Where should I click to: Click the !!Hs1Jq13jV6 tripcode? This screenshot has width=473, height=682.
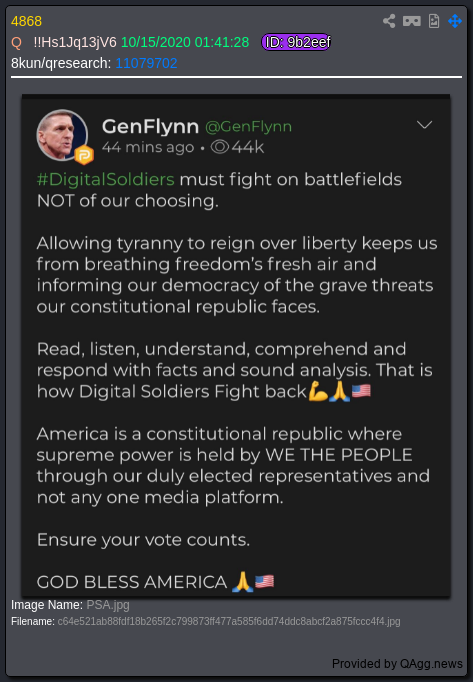click(75, 42)
